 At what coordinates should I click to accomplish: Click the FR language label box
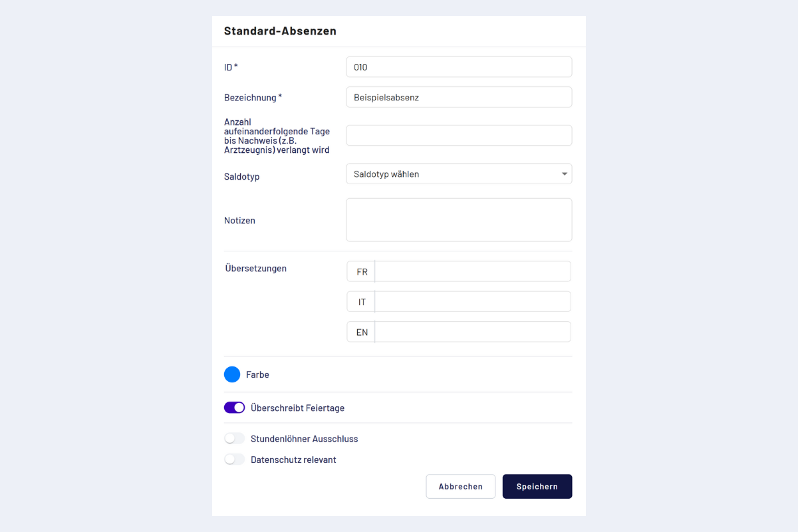point(362,271)
